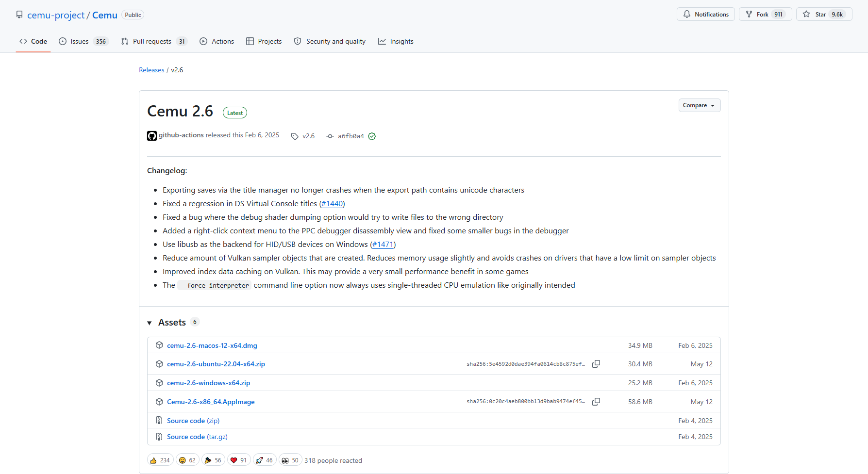The image size is (868, 474).
Task: Toggle laugh reaction 62
Action: [x=187, y=460]
